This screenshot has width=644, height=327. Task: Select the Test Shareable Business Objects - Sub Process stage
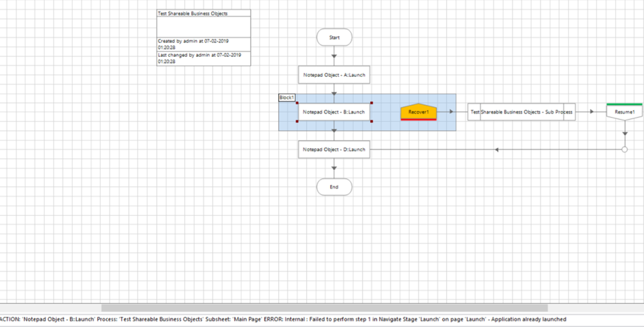point(521,112)
